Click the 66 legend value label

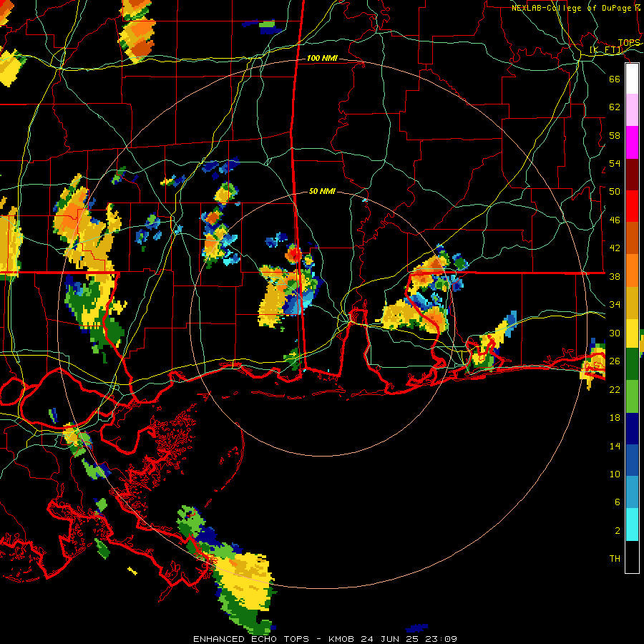[x=615, y=79]
